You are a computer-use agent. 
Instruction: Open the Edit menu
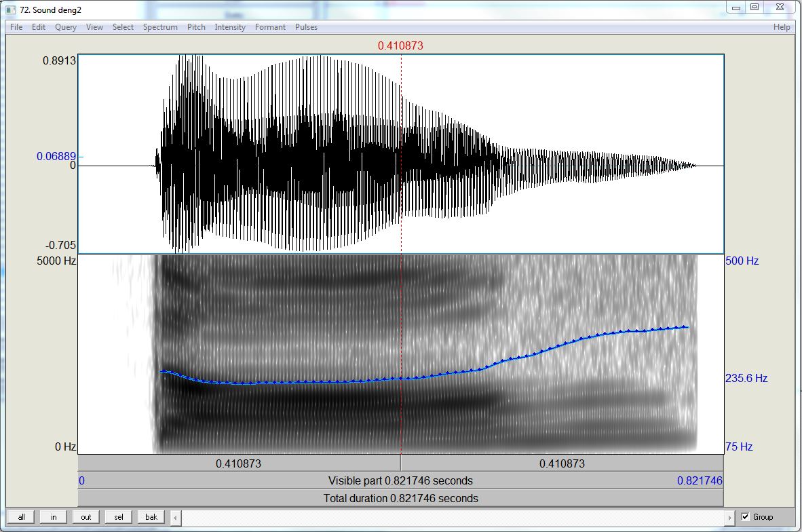39,27
